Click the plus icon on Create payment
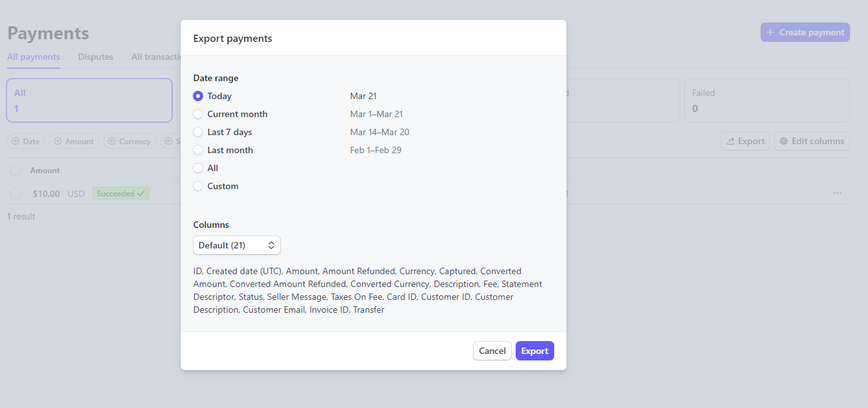 point(770,32)
